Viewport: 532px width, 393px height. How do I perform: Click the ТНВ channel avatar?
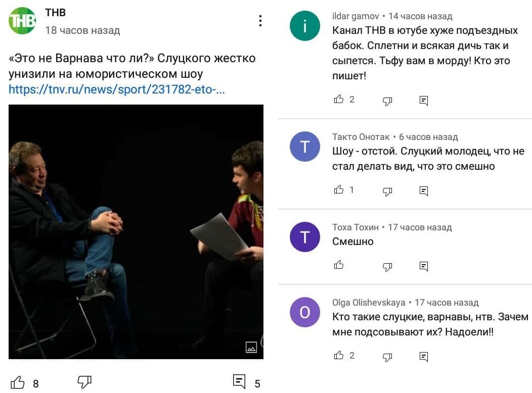pyautogui.click(x=22, y=21)
